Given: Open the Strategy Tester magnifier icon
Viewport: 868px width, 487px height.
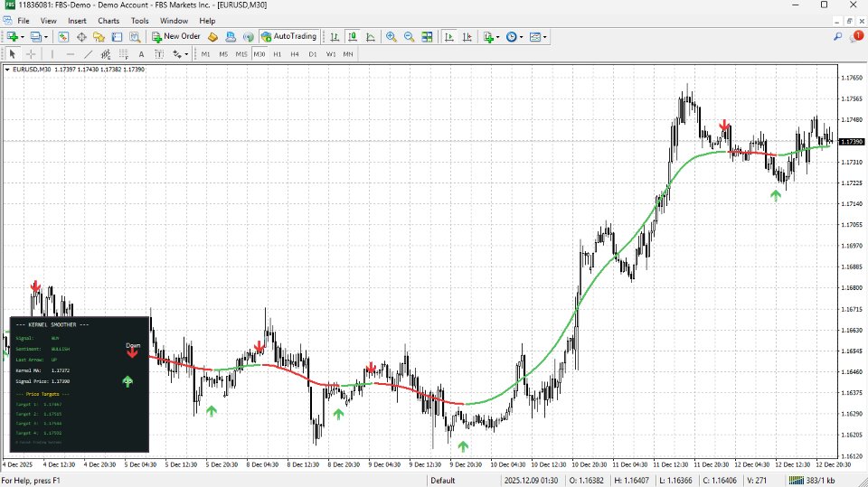Looking at the screenshot, I should (135, 36).
